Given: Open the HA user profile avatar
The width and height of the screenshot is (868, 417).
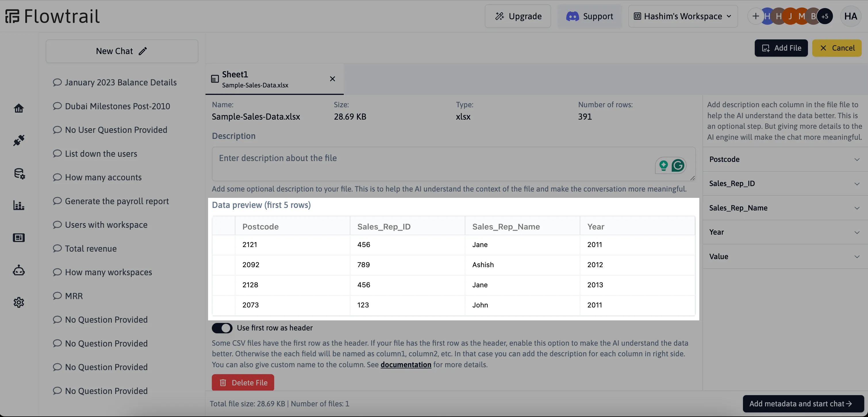Looking at the screenshot, I should click(850, 16).
